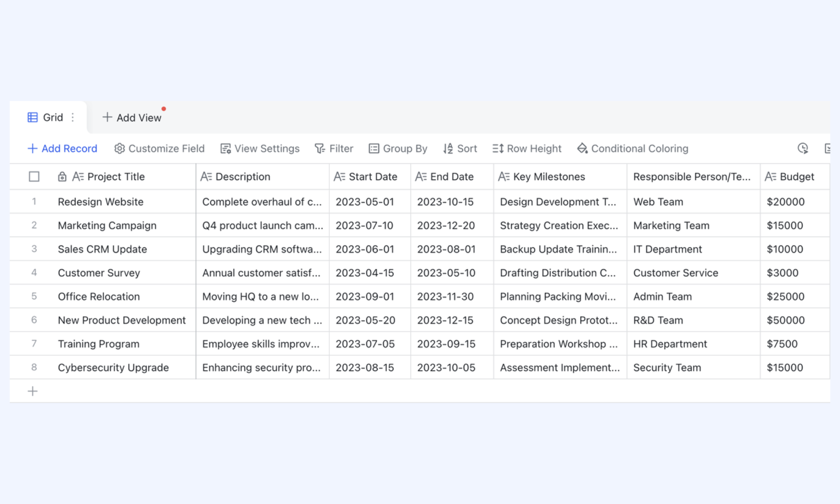
Task: Select the Moving HQ description cell
Action: coord(262,297)
